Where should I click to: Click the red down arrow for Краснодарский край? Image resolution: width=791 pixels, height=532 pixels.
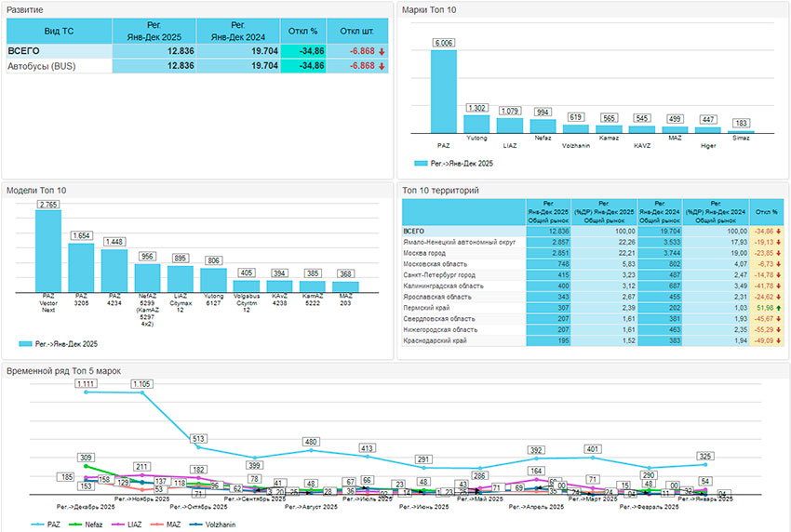point(780,340)
